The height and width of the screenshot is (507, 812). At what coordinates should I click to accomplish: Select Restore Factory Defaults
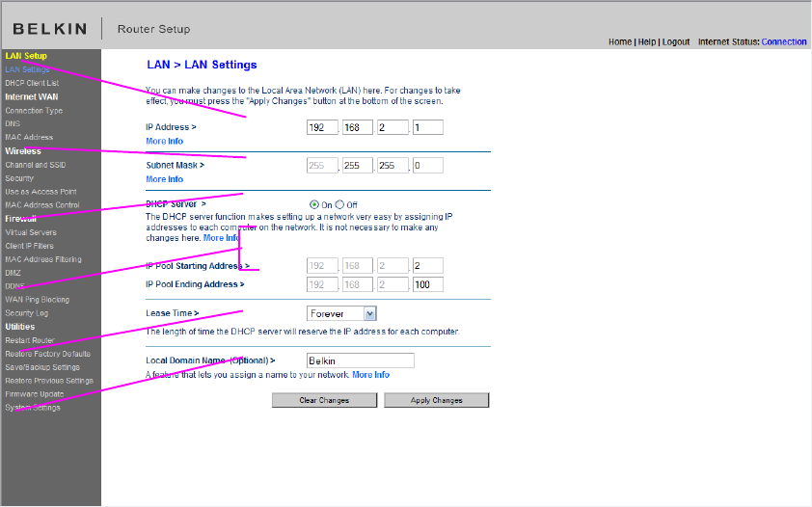(47, 354)
